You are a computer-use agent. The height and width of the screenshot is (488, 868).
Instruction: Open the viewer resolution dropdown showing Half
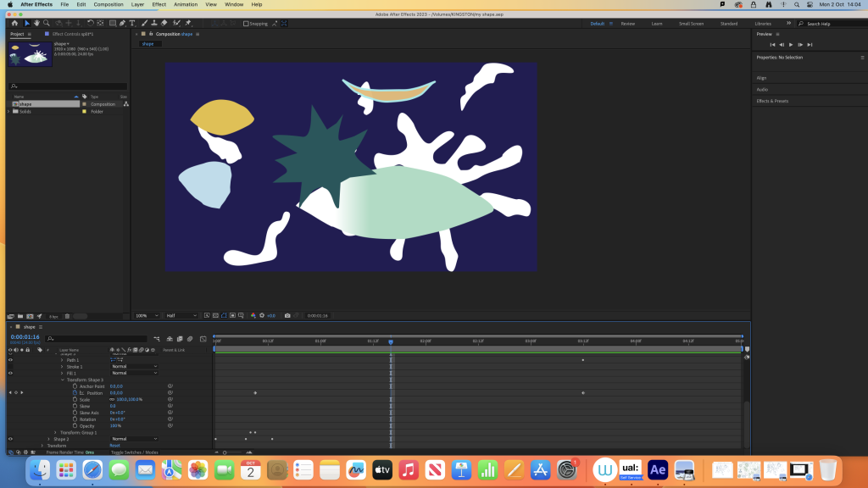pos(181,316)
